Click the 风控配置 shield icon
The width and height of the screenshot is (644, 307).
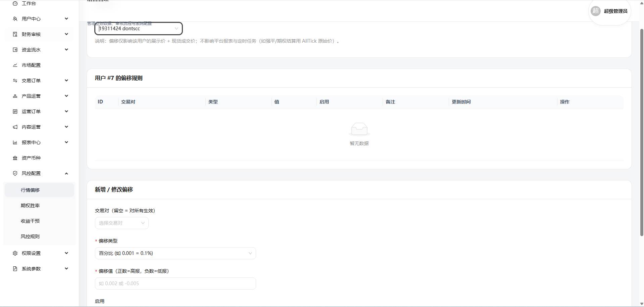(15, 173)
